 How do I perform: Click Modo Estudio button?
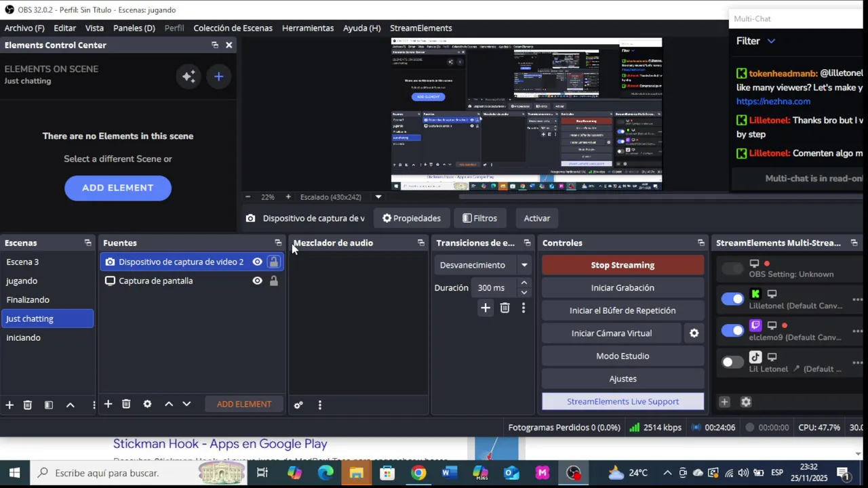click(623, 356)
